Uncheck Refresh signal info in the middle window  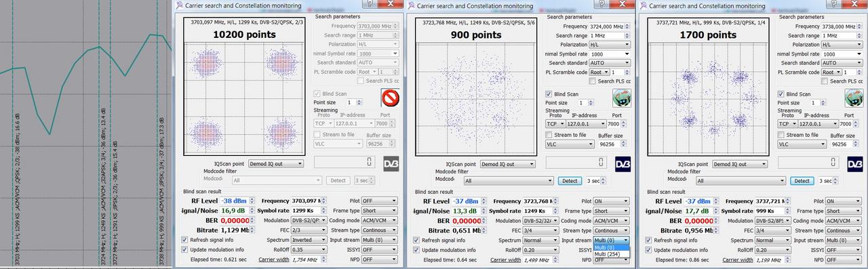(x=416, y=240)
